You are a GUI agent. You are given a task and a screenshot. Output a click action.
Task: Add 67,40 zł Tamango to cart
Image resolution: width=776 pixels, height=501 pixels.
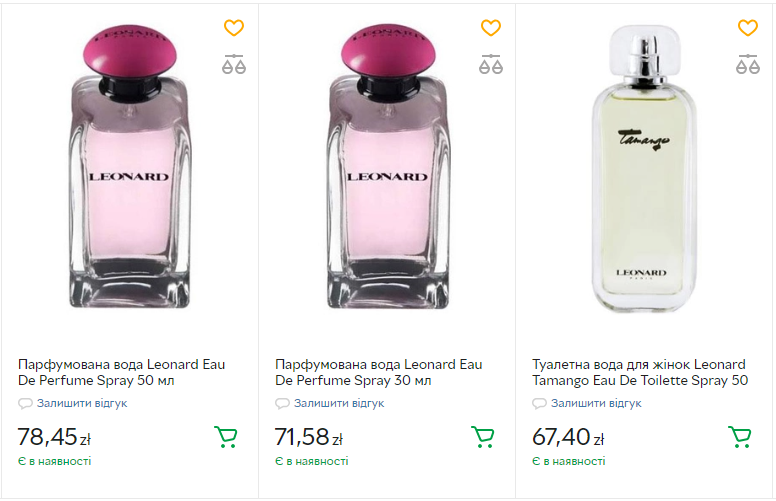740,437
